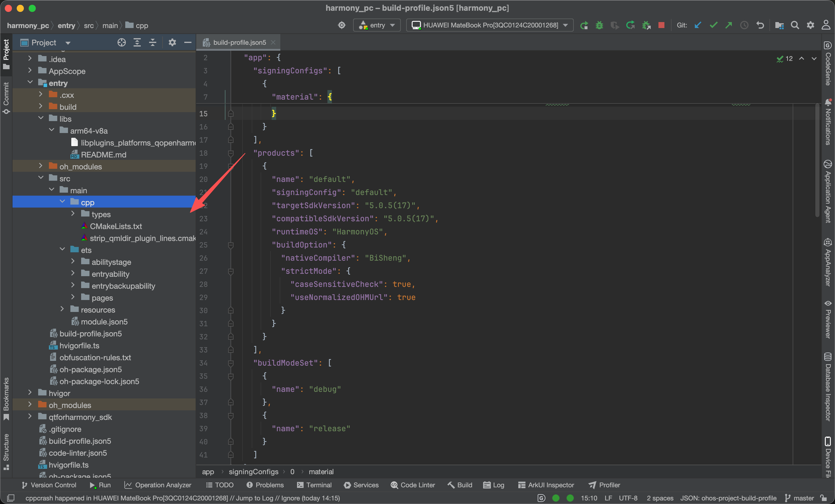Toggle fold at line 18 products
This screenshot has width=835, height=504.
[231, 153]
